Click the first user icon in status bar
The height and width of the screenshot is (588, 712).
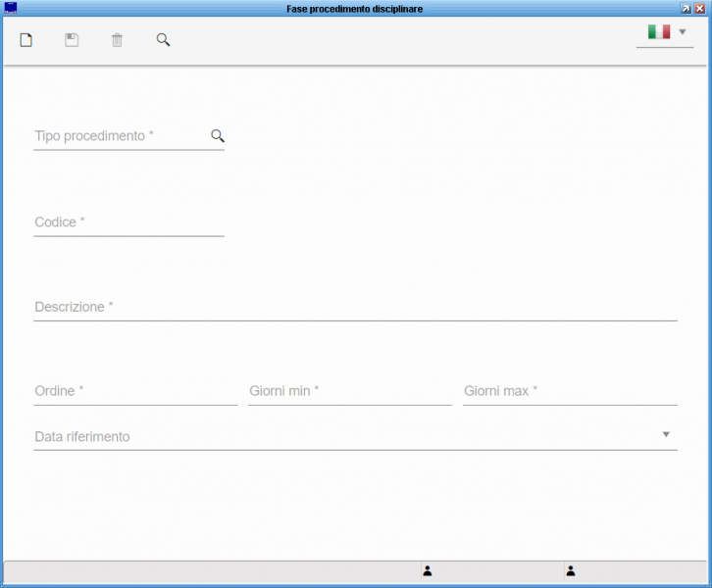click(x=428, y=570)
